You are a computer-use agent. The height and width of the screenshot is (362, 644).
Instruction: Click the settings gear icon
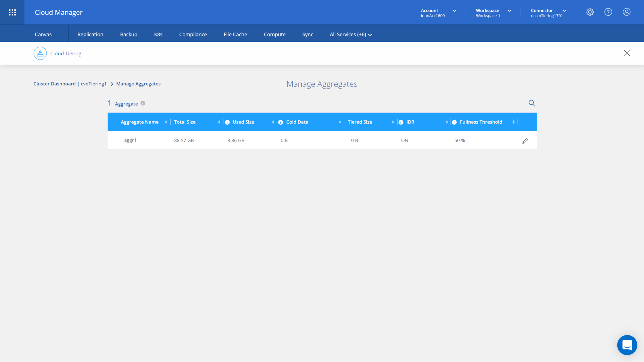pos(590,12)
